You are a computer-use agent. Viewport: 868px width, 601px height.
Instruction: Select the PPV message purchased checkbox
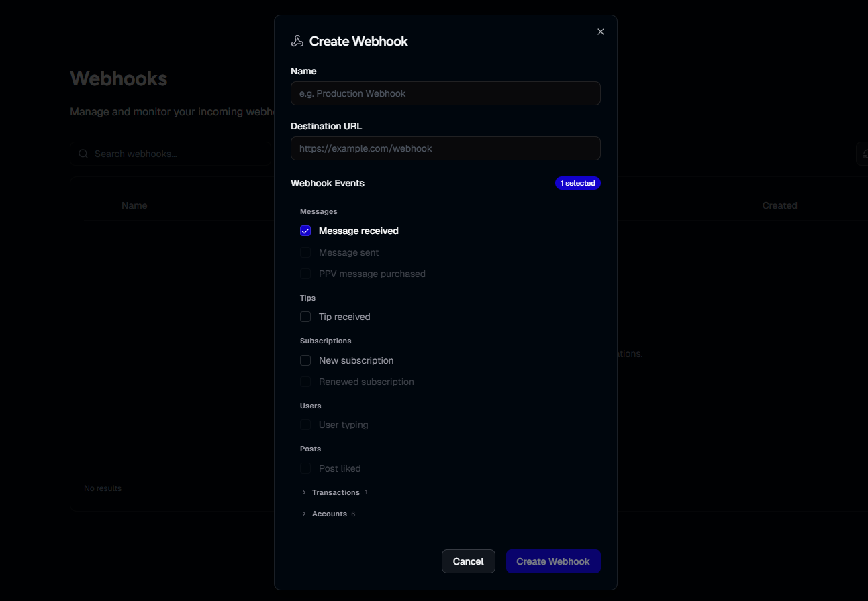(305, 274)
